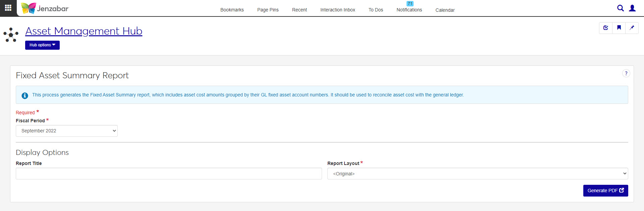
Task: Open the Bookmarks menu
Action: [232, 10]
